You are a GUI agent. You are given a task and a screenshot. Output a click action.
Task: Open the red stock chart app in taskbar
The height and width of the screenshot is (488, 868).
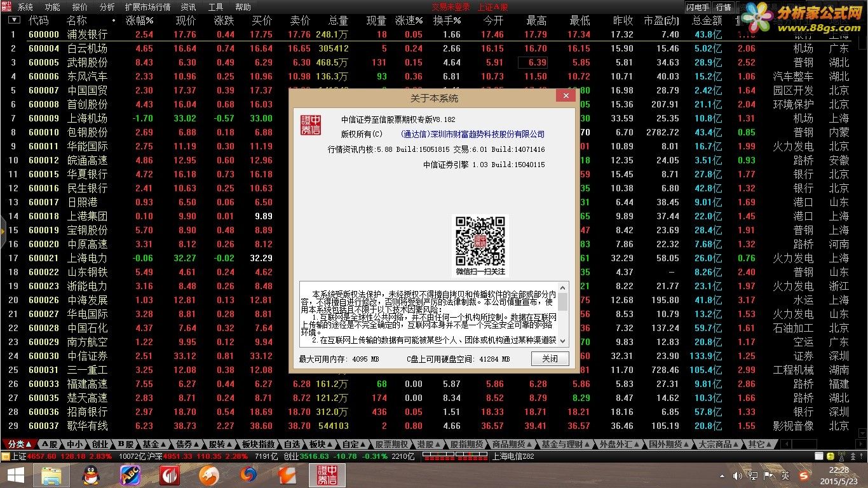[170, 474]
